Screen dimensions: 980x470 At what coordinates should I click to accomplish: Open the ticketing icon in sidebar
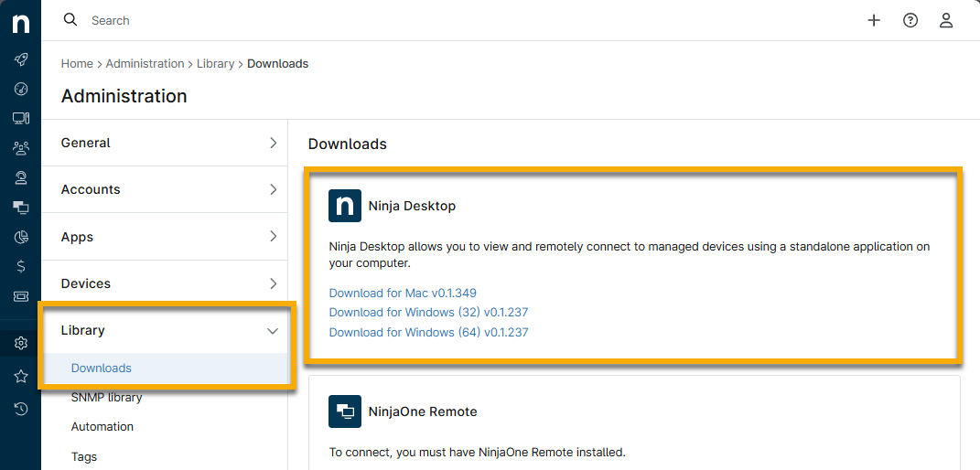click(20, 296)
